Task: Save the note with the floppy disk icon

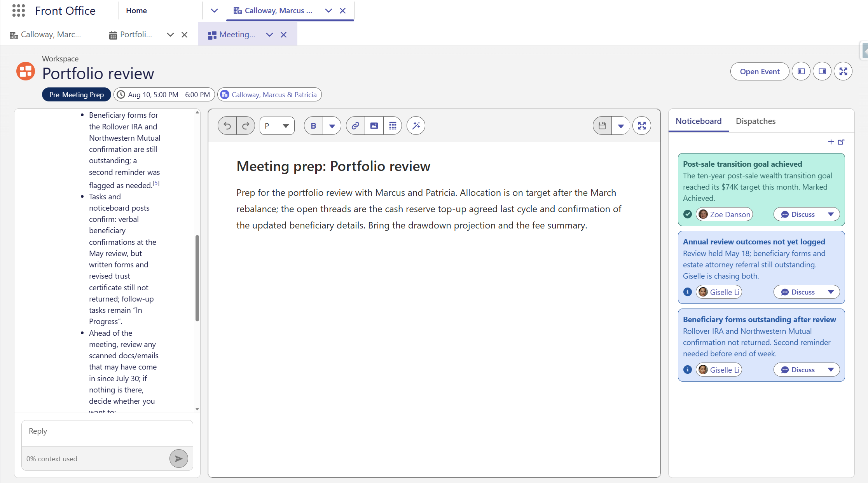Action: (602, 126)
